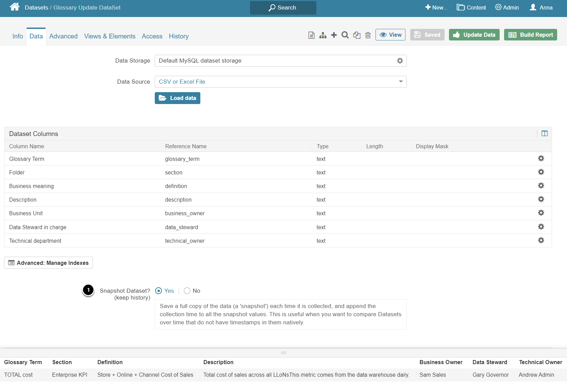Open the dataset details document icon

pyautogui.click(x=311, y=35)
